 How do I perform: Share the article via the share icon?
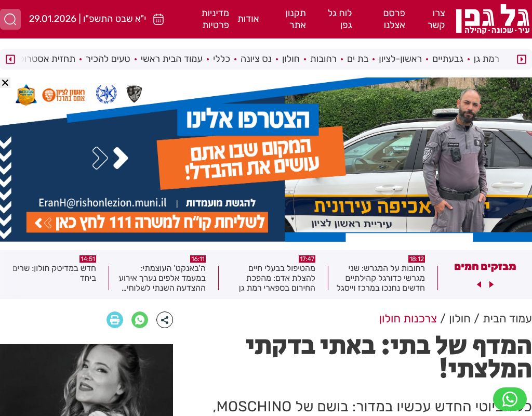coord(165,320)
